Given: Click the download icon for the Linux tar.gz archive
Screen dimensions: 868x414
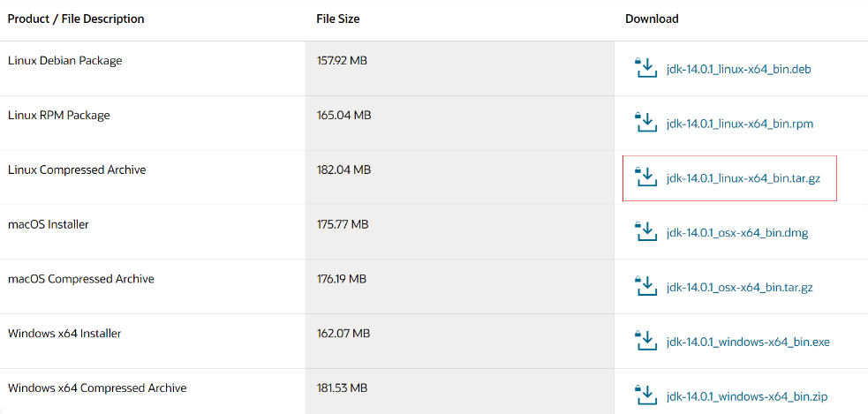Looking at the screenshot, I should pos(646,177).
